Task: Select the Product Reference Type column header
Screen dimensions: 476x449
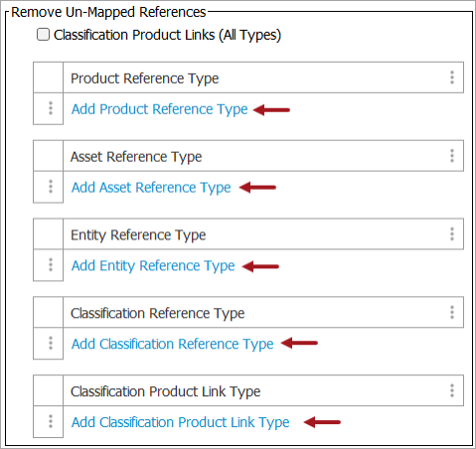Action: tap(263, 77)
